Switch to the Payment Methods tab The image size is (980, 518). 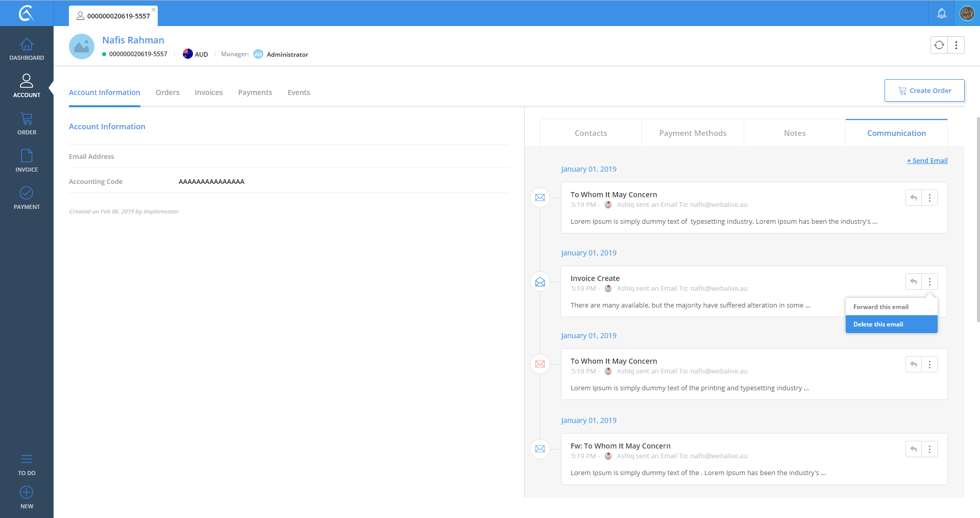pyautogui.click(x=693, y=133)
